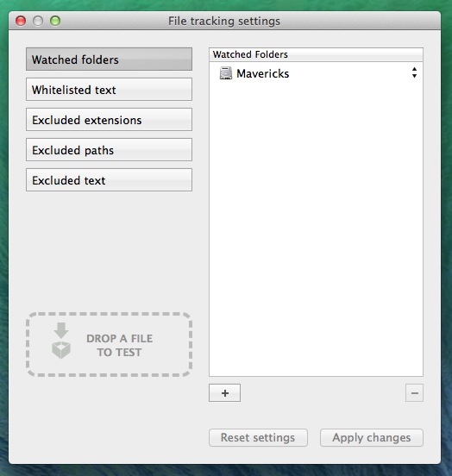452x476 pixels.
Task: Click the drop-a-file box icon
Action: click(61, 350)
